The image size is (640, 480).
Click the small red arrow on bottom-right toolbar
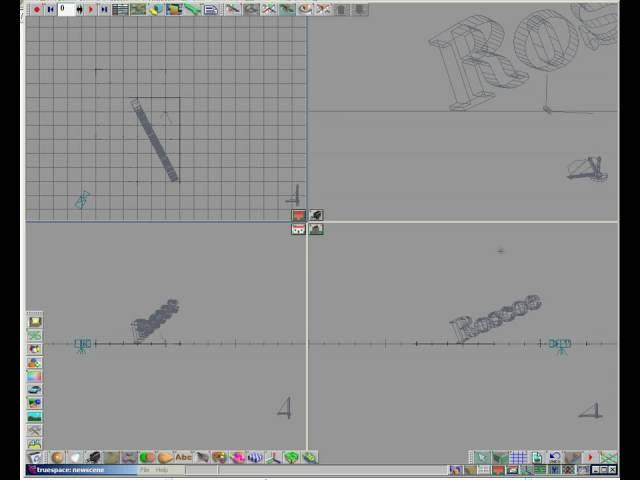click(590, 458)
